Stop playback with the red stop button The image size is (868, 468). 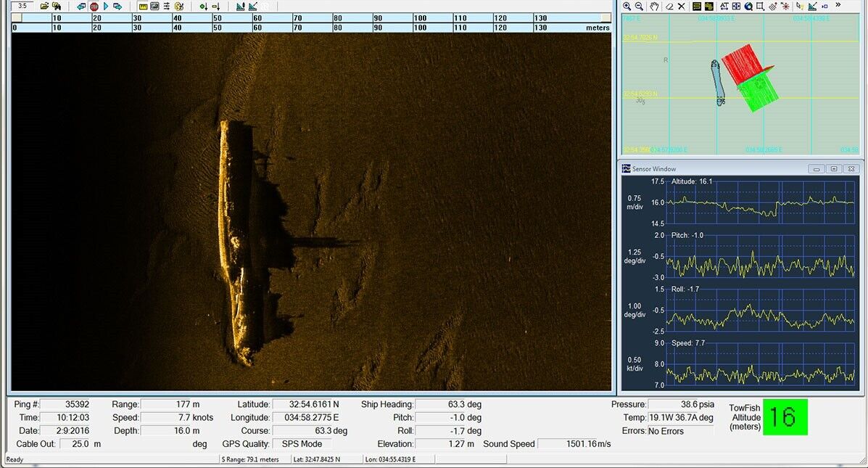[x=94, y=7]
